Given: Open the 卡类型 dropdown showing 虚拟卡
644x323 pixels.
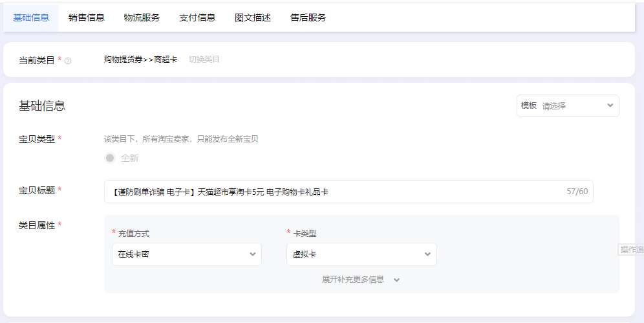Looking at the screenshot, I should coord(361,254).
